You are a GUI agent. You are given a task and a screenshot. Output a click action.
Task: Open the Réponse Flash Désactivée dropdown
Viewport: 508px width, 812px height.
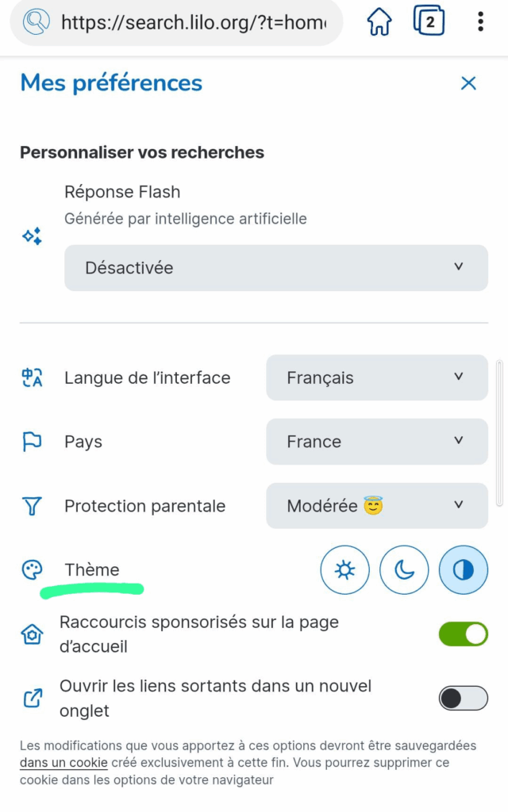coord(275,268)
